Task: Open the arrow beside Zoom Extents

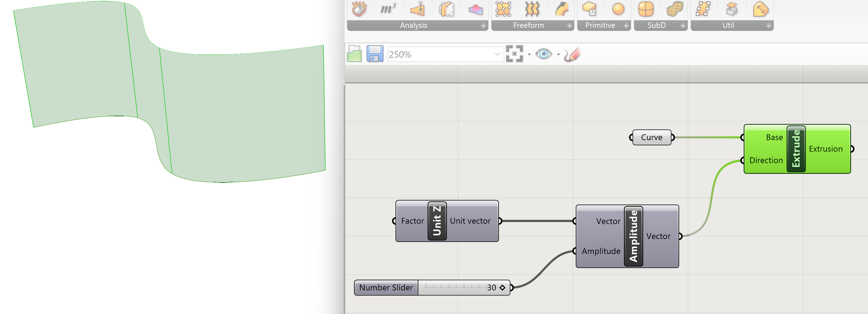Action: click(x=529, y=55)
